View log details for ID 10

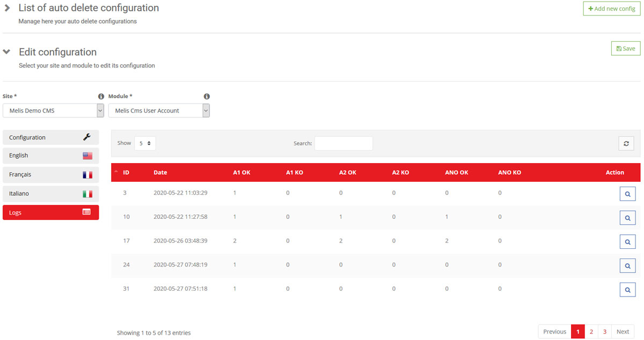627,218
